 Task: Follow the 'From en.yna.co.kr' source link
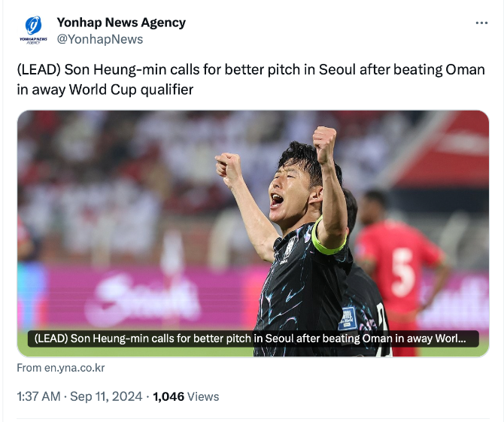point(60,368)
